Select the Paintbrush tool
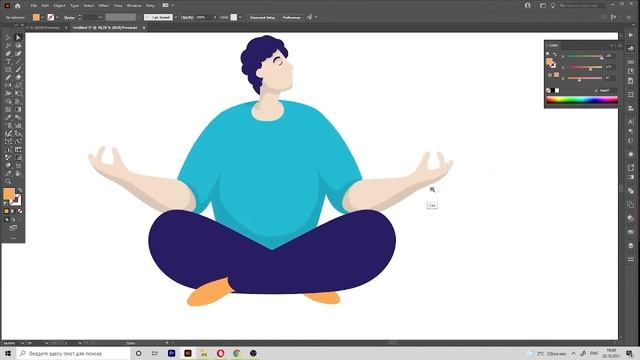The width and height of the screenshot is (640, 360). point(18,69)
